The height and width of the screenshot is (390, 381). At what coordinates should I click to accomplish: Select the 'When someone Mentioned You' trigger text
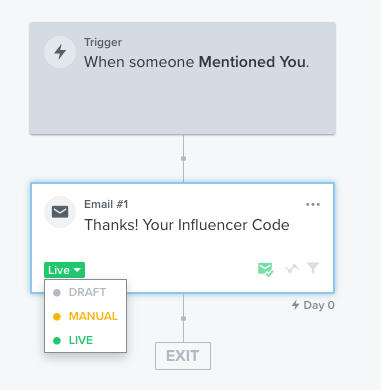(197, 62)
